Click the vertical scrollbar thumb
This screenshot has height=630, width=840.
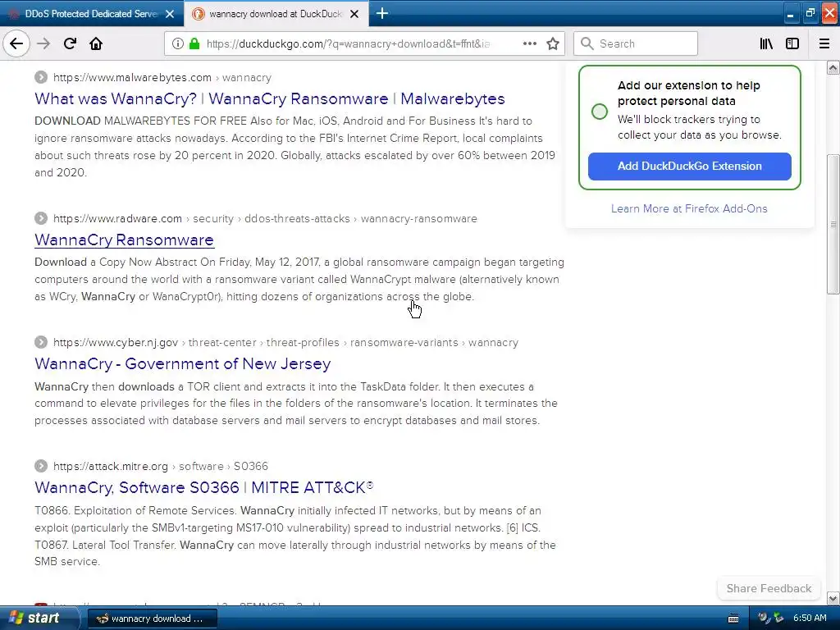pos(833,224)
